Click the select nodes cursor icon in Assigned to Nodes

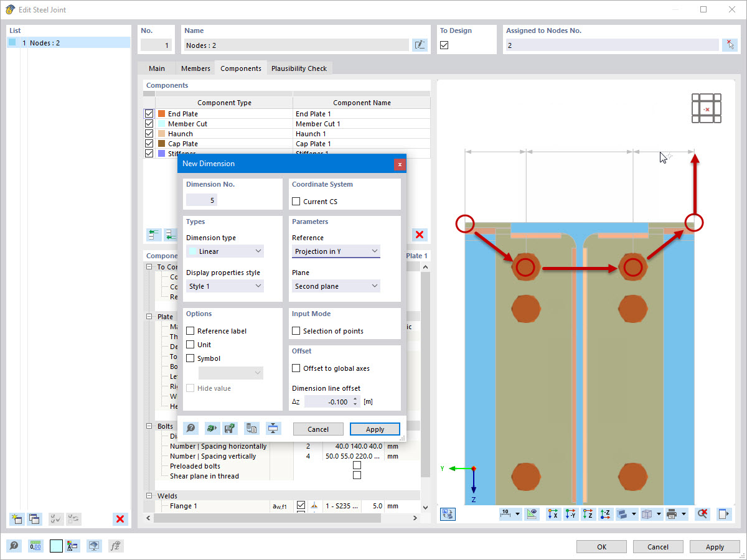pos(730,45)
